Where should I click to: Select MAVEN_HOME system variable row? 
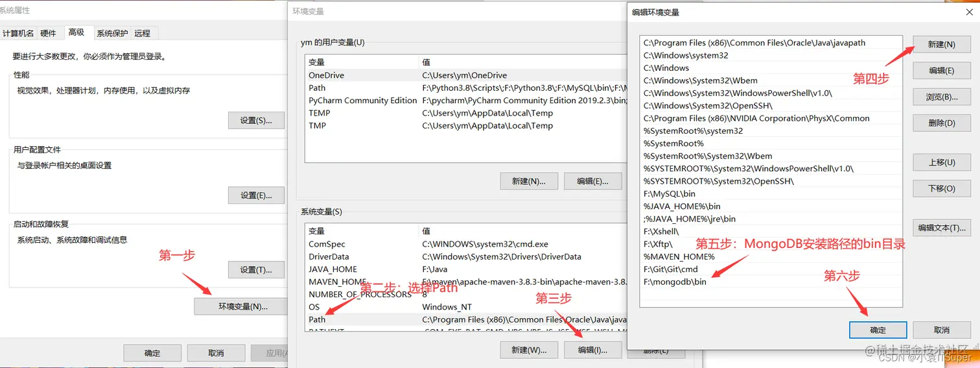click(466, 282)
